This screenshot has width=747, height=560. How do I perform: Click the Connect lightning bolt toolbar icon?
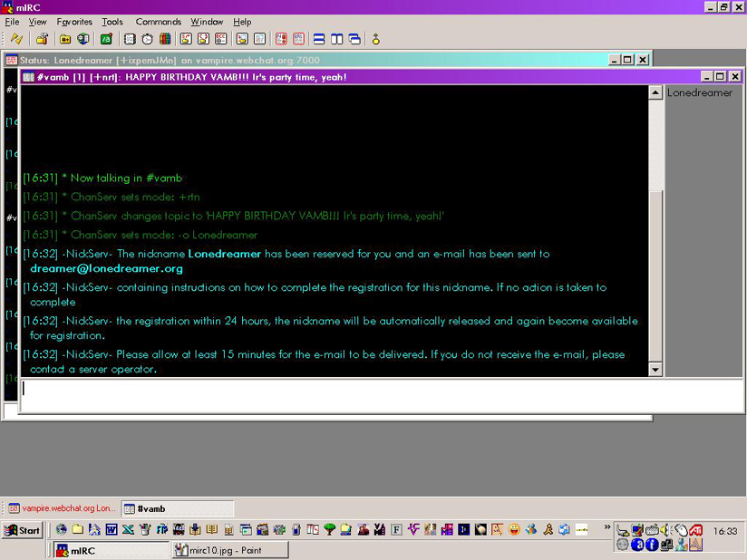[16, 39]
